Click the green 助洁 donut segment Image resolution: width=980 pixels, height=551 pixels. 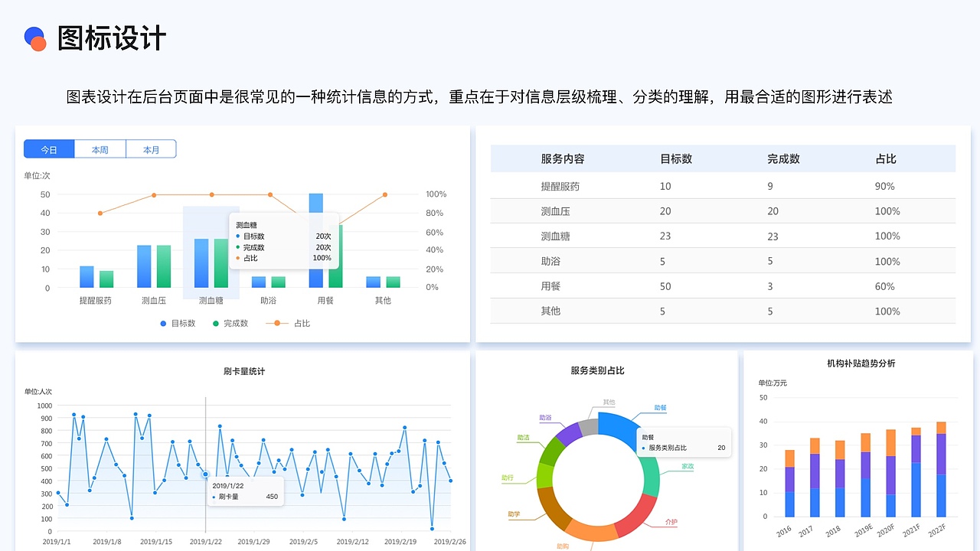(550, 452)
